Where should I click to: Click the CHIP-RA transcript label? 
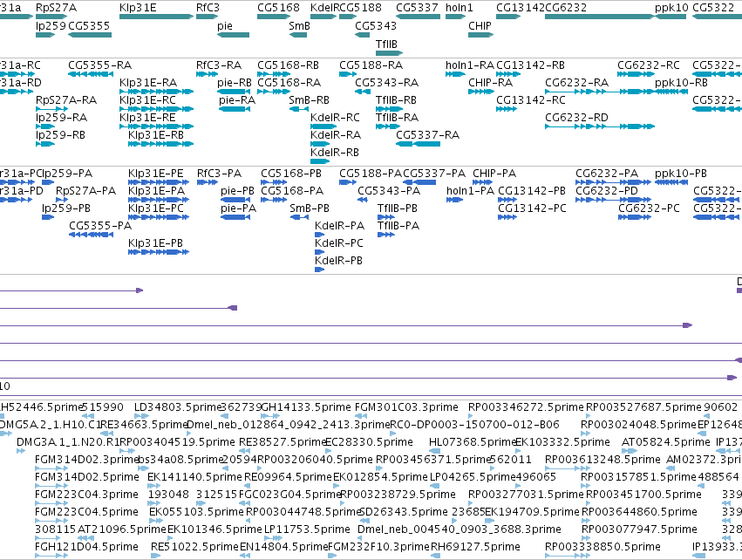(490, 83)
